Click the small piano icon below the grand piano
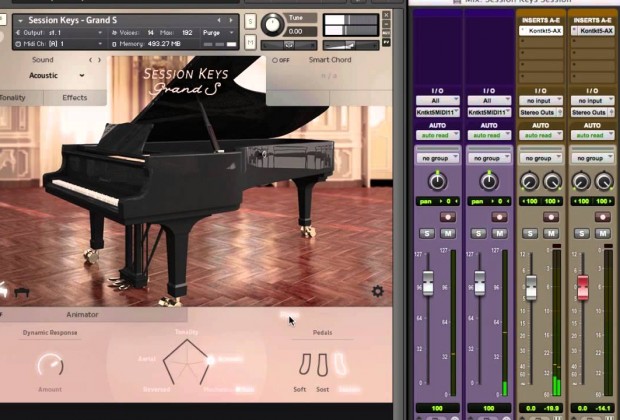The image size is (620, 420). [22, 292]
